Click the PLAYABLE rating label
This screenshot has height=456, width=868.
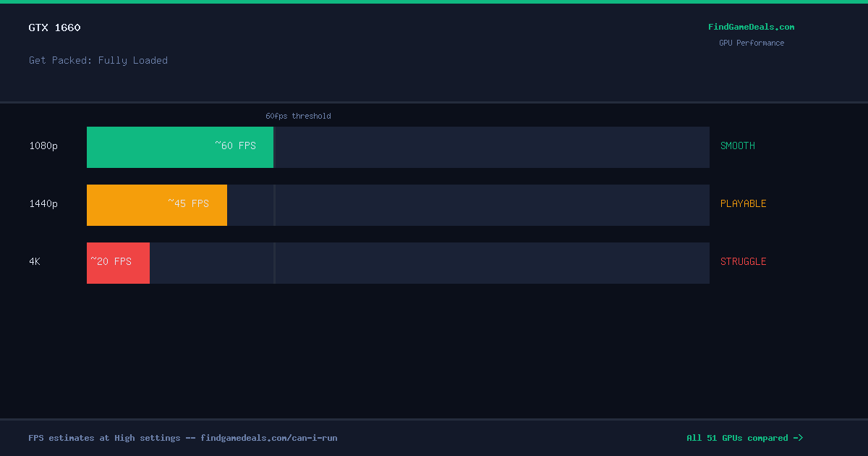744,203
